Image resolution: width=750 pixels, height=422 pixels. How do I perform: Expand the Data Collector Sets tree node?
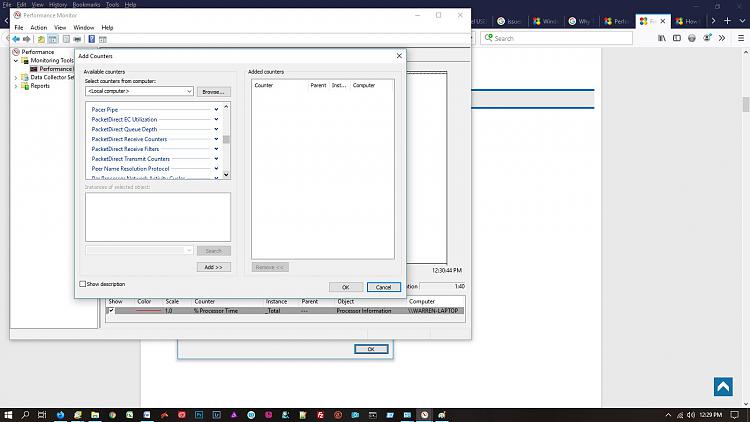16,78
